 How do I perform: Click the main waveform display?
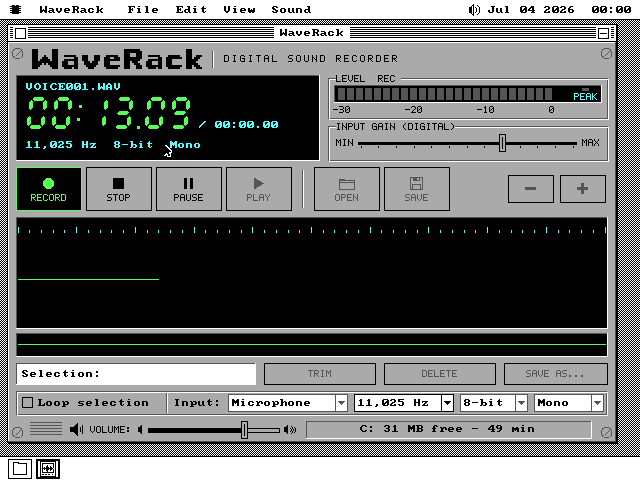(x=312, y=273)
